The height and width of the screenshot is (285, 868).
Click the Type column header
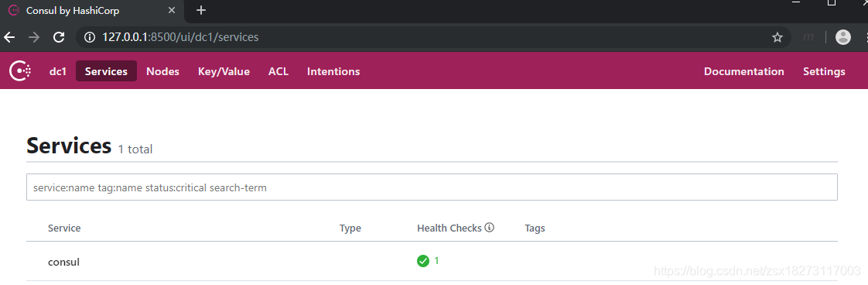(350, 228)
